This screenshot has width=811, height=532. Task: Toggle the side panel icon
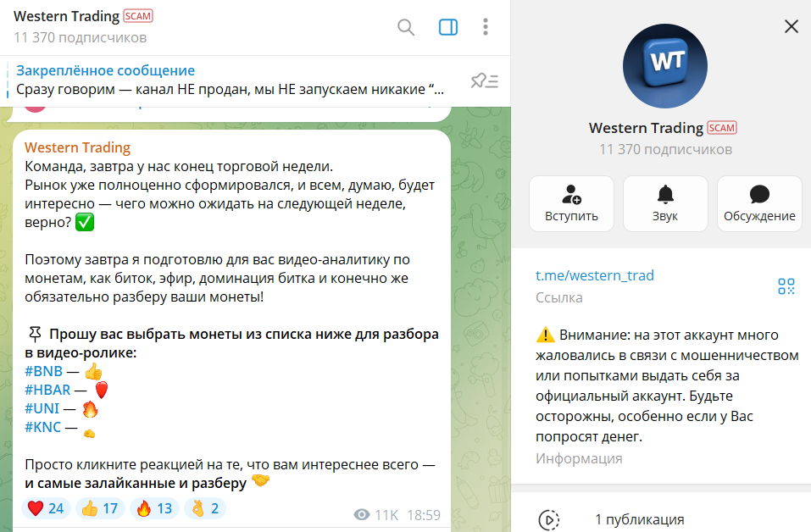coord(448,27)
